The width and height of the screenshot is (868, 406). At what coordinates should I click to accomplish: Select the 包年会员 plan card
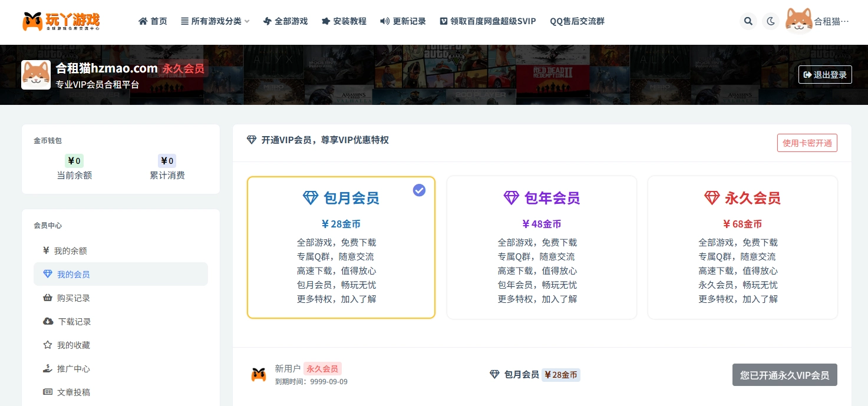point(542,247)
